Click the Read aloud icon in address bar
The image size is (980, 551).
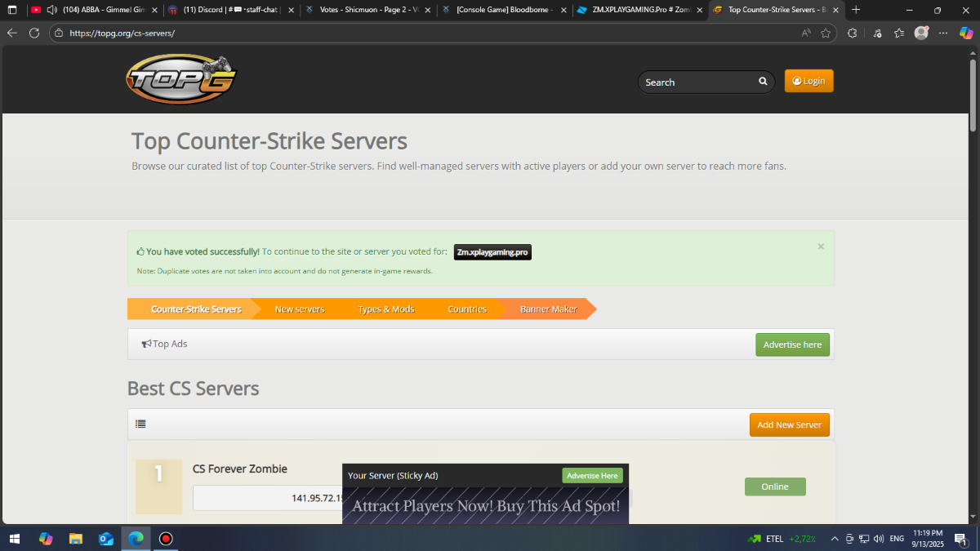(806, 33)
